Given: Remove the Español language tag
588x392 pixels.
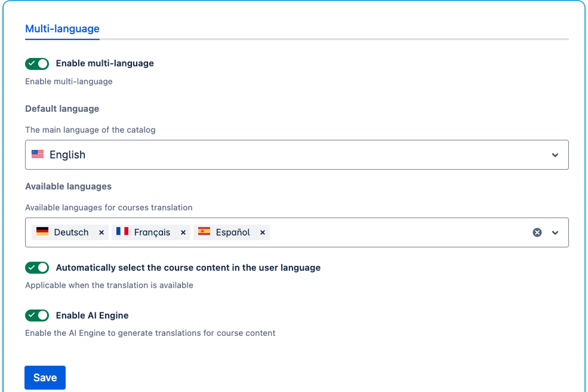Looking at the screenshot, I should point(262,232).
